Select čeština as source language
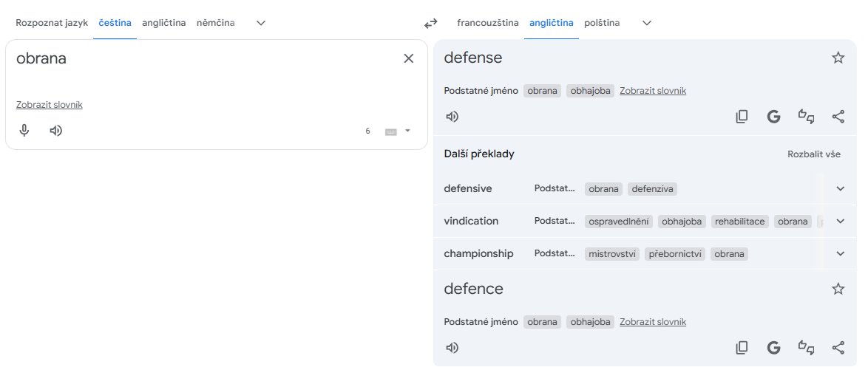This screenshot has height=370, width=868. 115,23
